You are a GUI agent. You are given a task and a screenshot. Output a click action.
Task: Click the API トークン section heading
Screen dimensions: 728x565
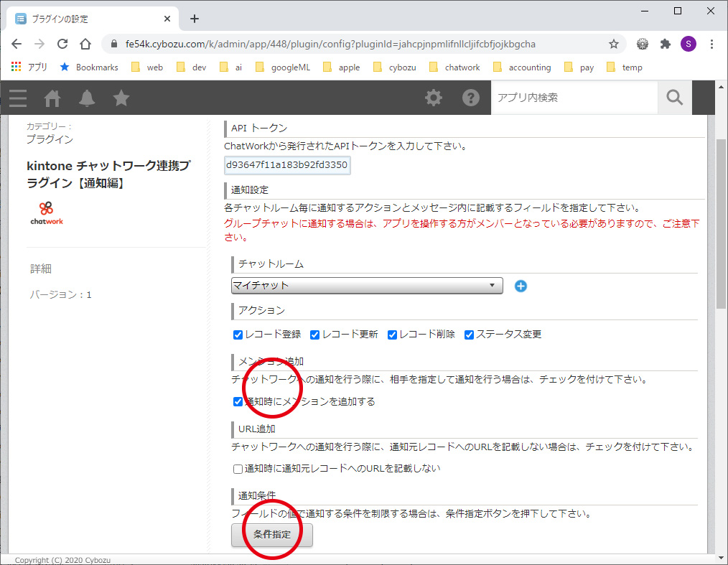coord(259,128)
